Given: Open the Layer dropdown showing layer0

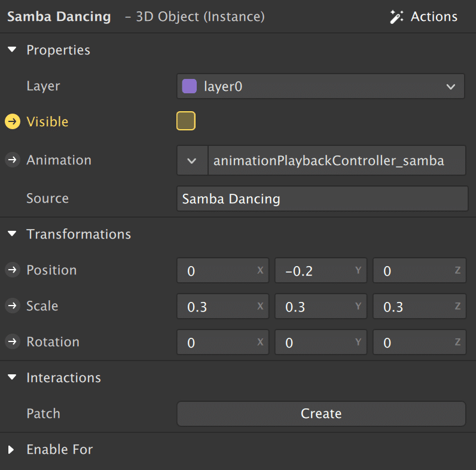Looking at the screenshot, I should [x=321, y=86].
